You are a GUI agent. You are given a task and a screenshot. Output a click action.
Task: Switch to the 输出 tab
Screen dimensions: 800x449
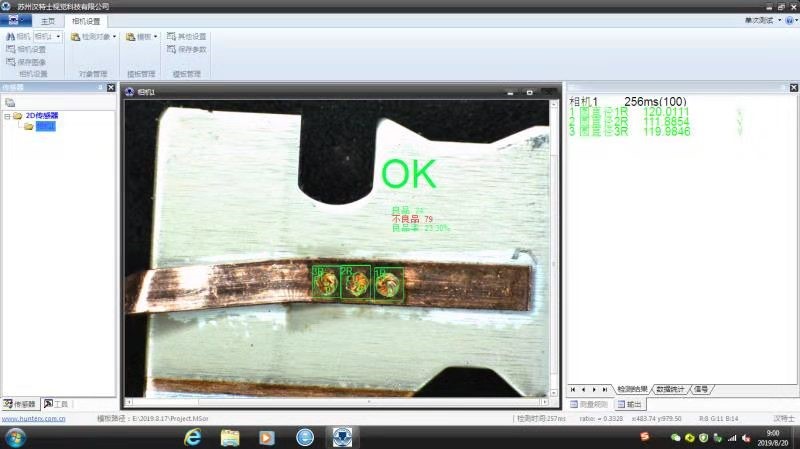[x=630, y=404]
